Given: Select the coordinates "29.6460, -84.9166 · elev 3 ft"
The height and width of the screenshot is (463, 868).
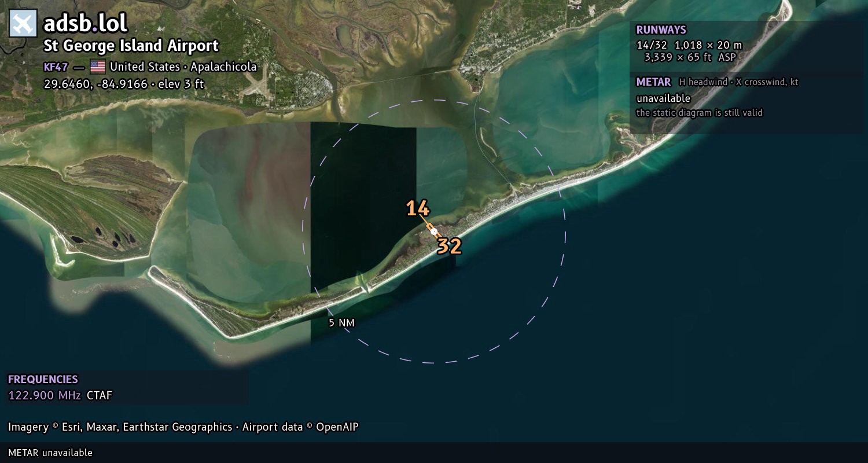Looking at the screenshot, I should [x=124, y=84].
